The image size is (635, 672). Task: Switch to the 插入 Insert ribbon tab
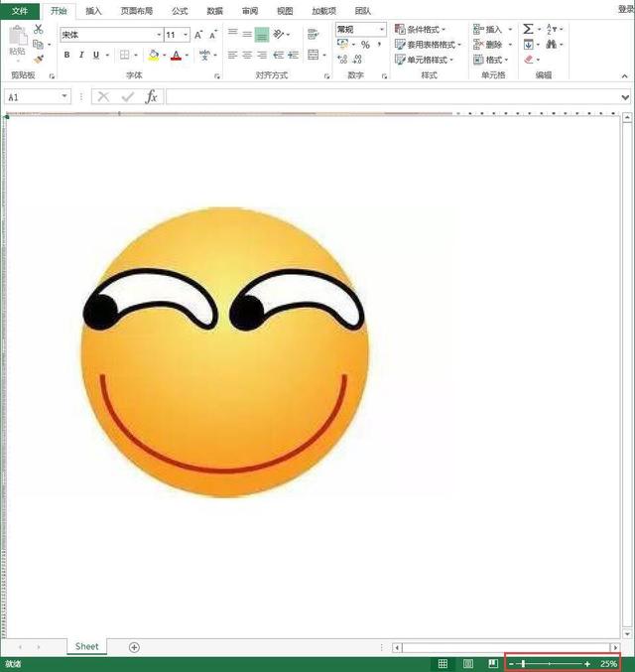tap(93, 11)
